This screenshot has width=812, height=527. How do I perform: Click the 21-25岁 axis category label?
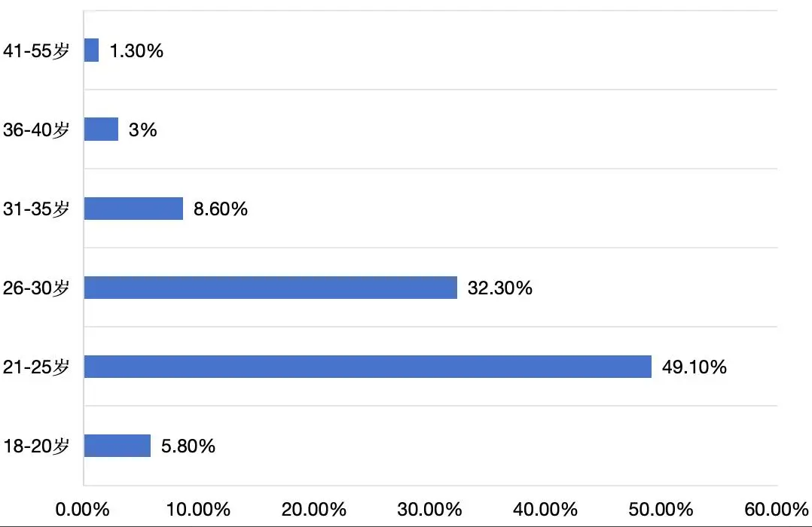coord(36,367)
